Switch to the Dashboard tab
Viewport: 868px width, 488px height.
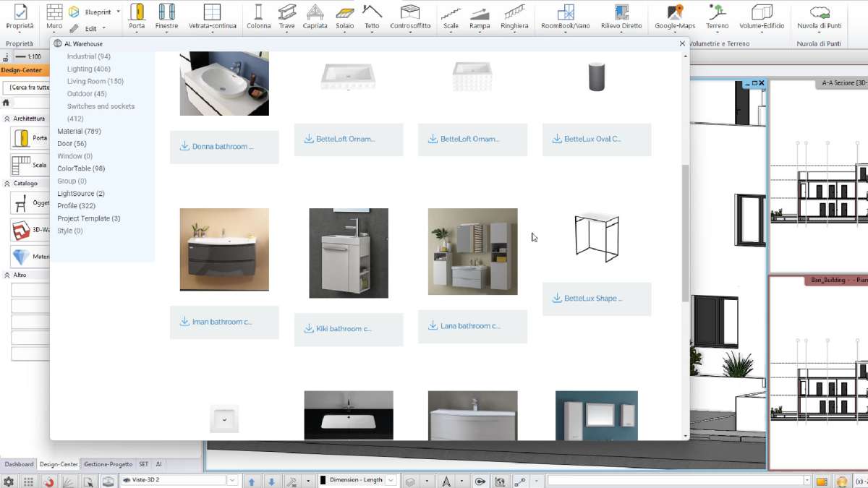(x=19, y=463)
